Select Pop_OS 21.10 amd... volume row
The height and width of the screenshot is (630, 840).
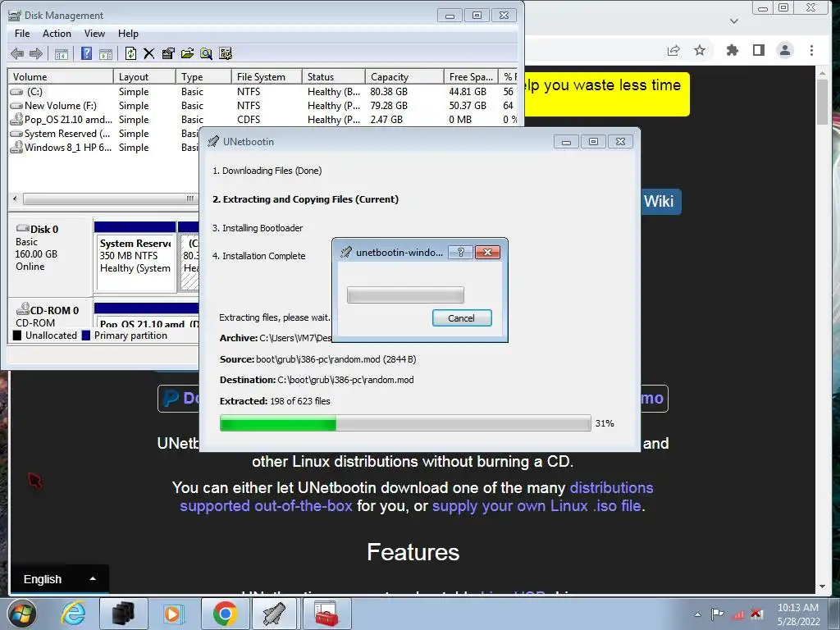(x=262, y=120)
